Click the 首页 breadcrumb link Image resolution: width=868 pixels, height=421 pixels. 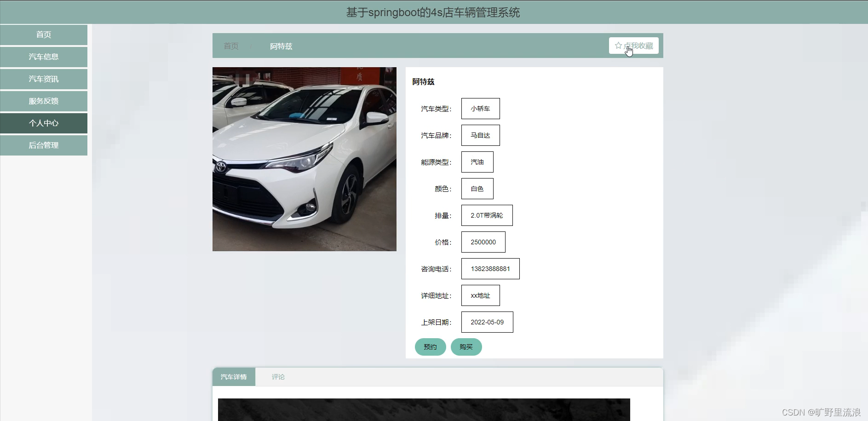(x=231, y=46)
